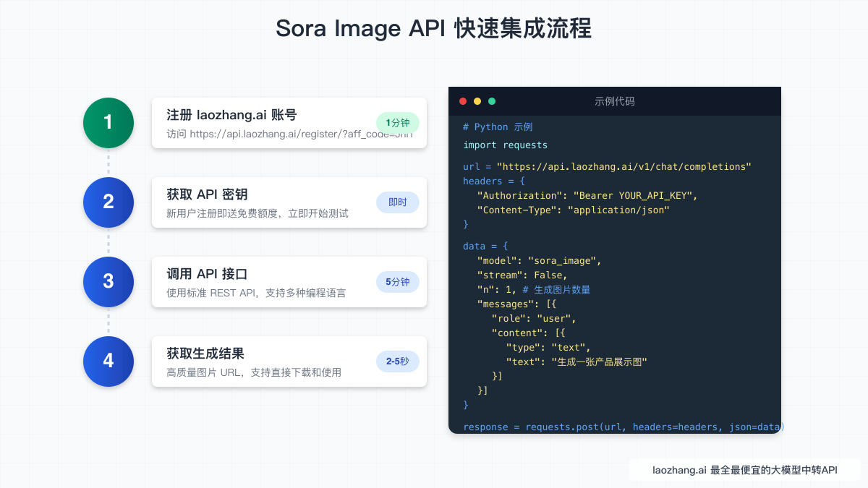
Task: Click the "2-5秒" badge
Action: (x=398, y=361)
